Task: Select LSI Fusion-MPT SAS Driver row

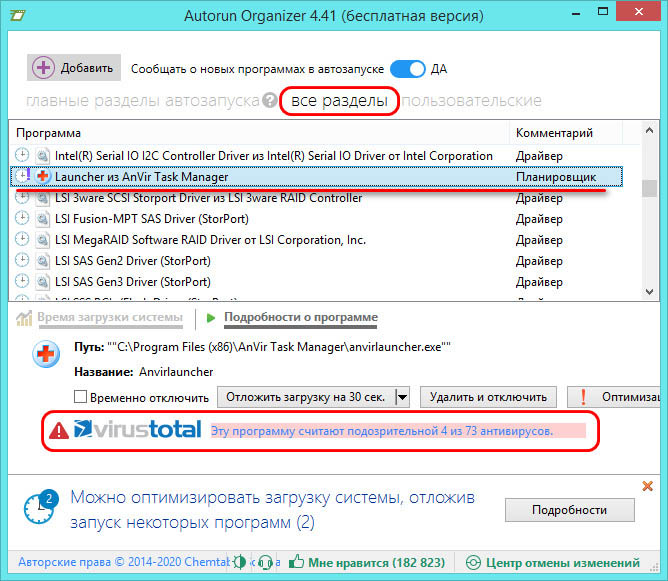Action: tap(316, 219)
